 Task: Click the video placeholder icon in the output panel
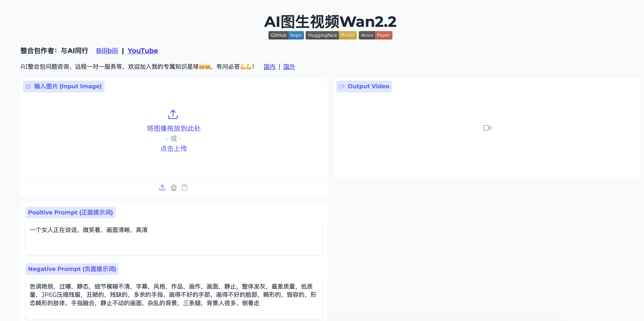[487, 128]
